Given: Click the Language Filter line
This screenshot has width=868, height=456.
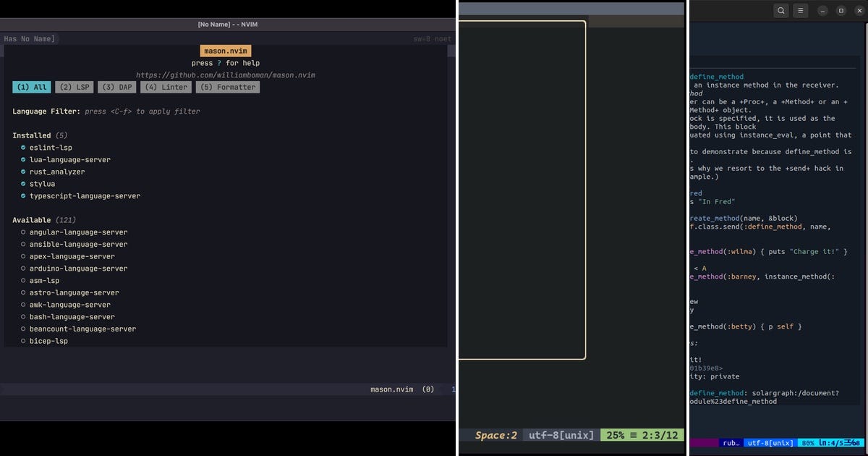Looking at the screenshot, I should 106,111.
